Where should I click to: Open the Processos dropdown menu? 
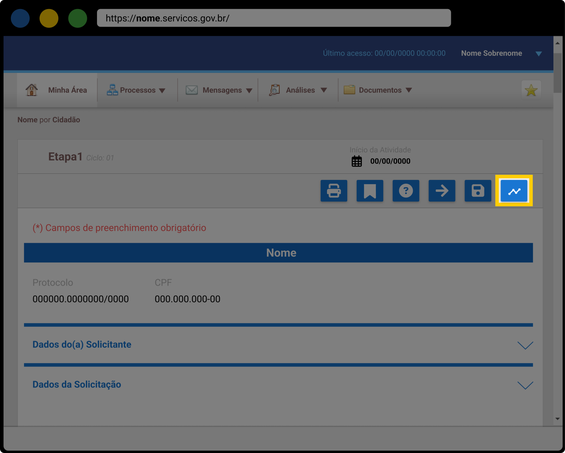click(136, 90)
